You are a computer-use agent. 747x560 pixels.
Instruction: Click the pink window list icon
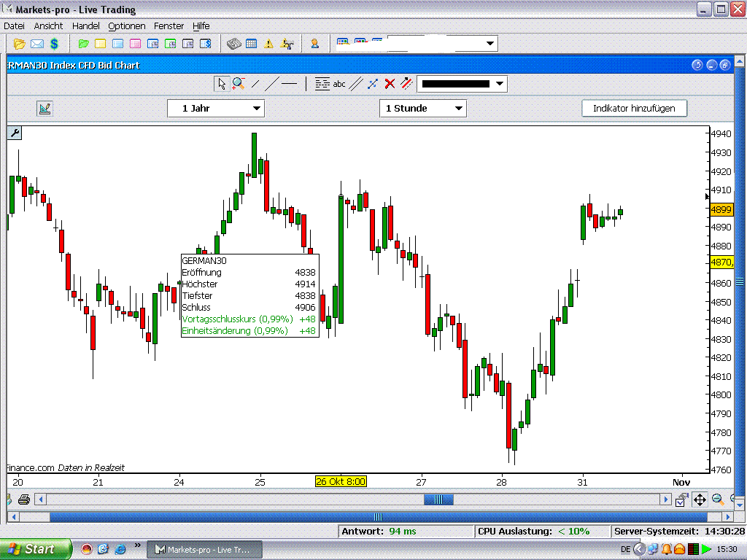(135, 44)
